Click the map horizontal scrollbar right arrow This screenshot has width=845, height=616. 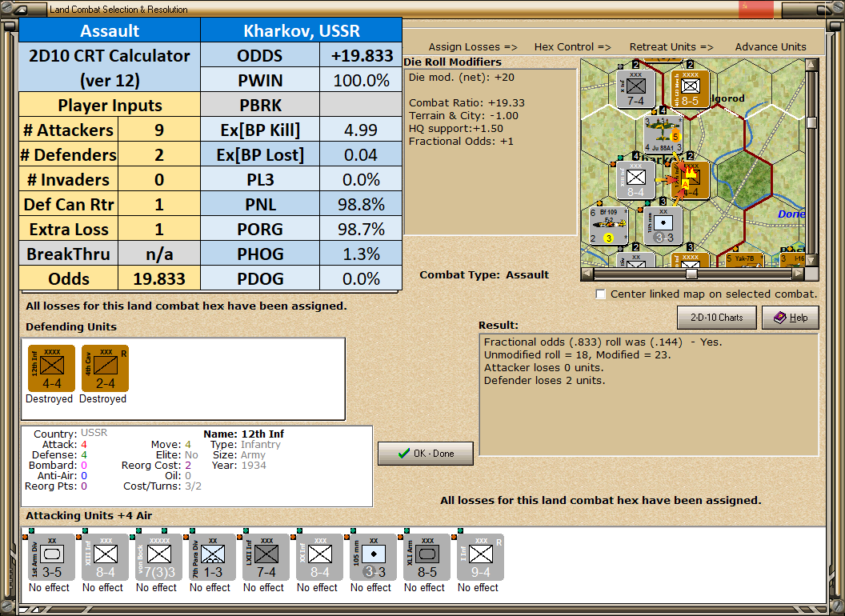click(798, 274)
